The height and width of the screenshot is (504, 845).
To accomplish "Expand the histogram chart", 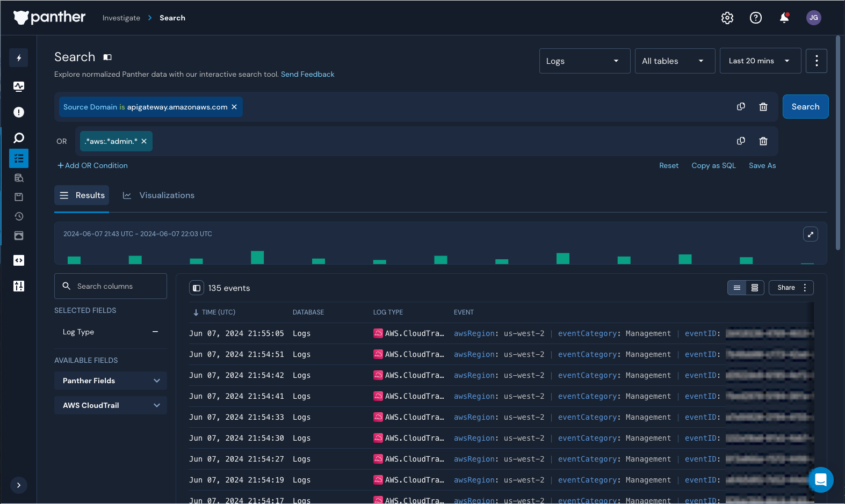I will click(811, 234).
